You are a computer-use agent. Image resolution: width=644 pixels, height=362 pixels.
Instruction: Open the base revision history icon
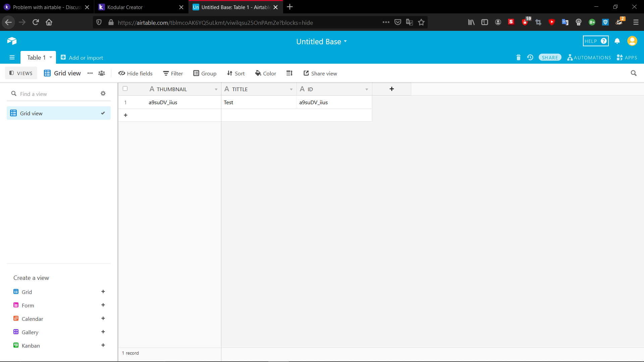530,58
